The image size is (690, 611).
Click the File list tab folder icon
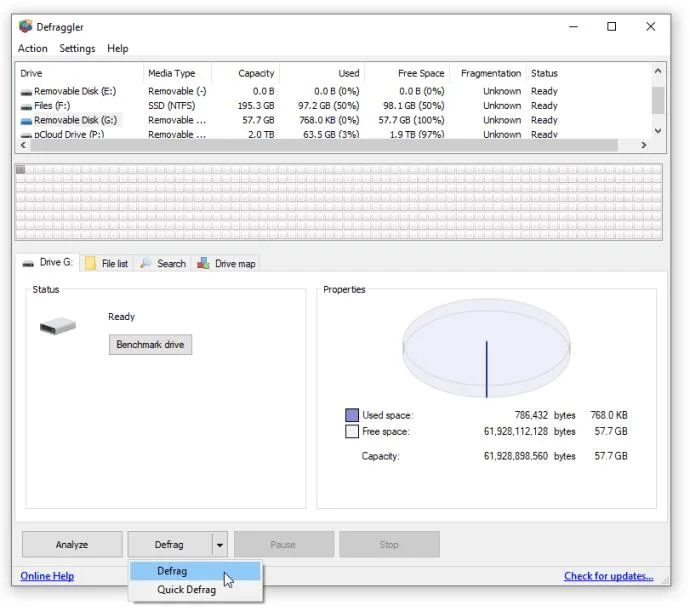tap(90, 263)
